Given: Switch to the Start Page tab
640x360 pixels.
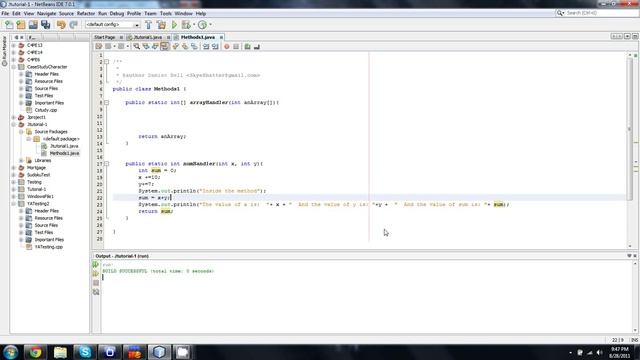Looking at the screenshot, I should click(x=105, y=37).
